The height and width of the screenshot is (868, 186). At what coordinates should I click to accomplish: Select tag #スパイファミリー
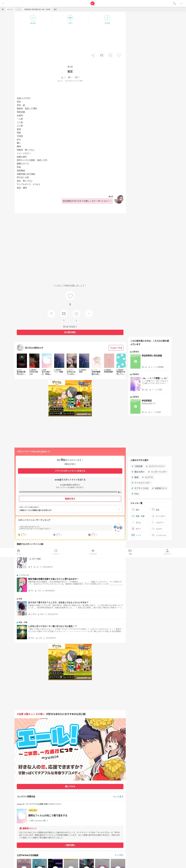(156, 466)
